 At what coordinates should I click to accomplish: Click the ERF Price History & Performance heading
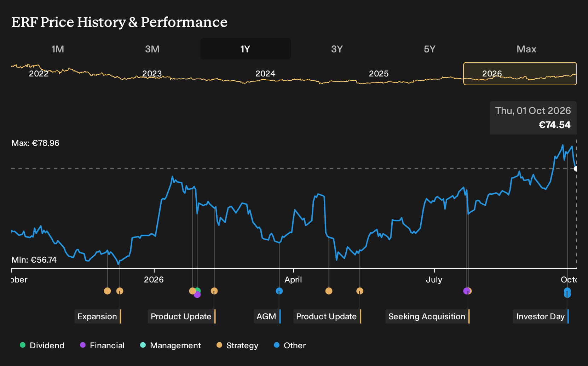pos(120,22)
